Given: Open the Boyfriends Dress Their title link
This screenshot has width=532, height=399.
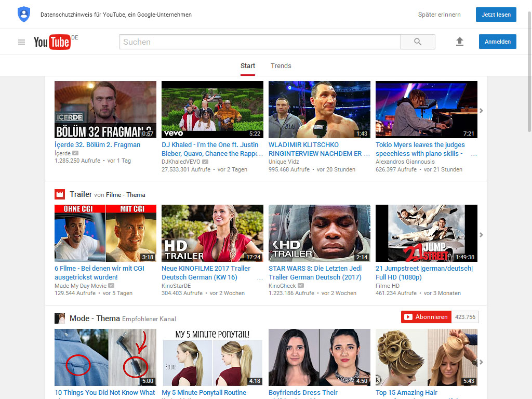Looking at the screenshot, I should coord(303,393).
